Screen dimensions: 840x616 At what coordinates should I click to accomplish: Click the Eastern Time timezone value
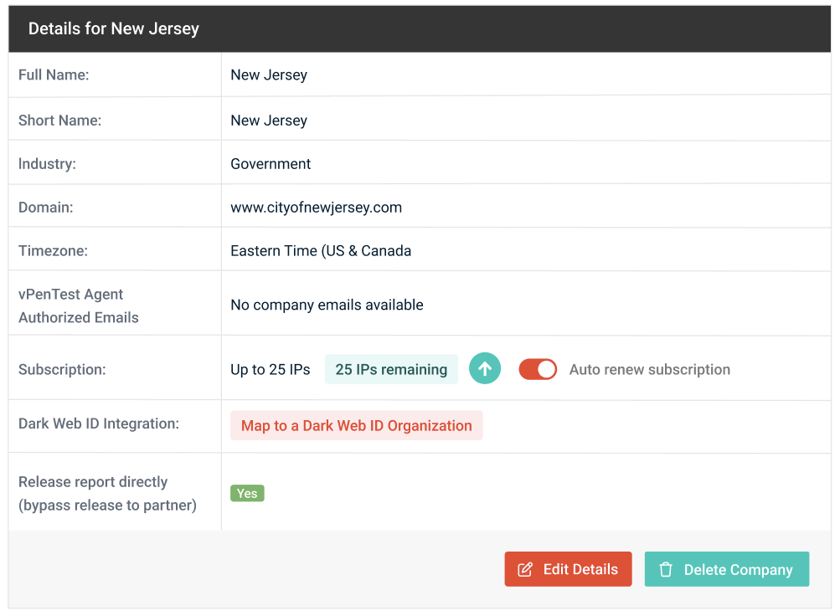(x=320, y=250)
